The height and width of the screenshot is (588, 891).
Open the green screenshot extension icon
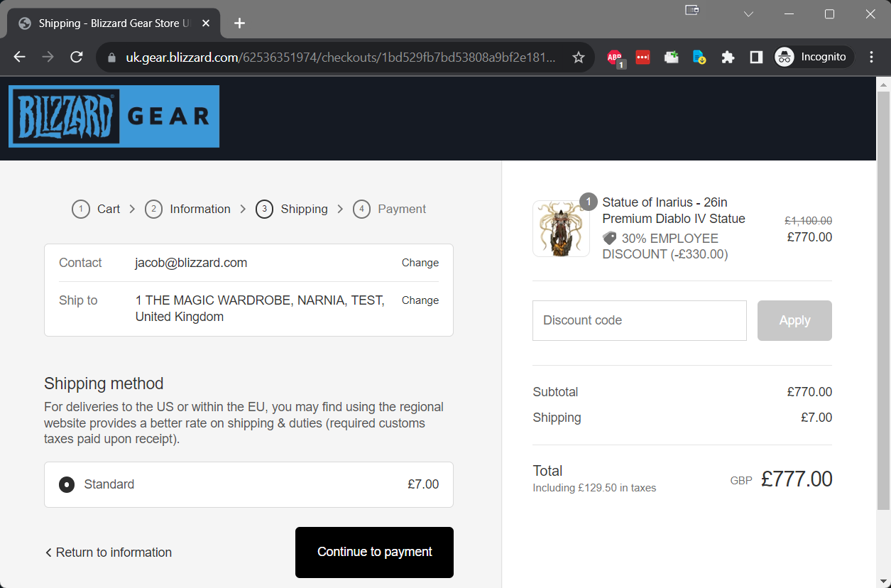tap(671, 57)
